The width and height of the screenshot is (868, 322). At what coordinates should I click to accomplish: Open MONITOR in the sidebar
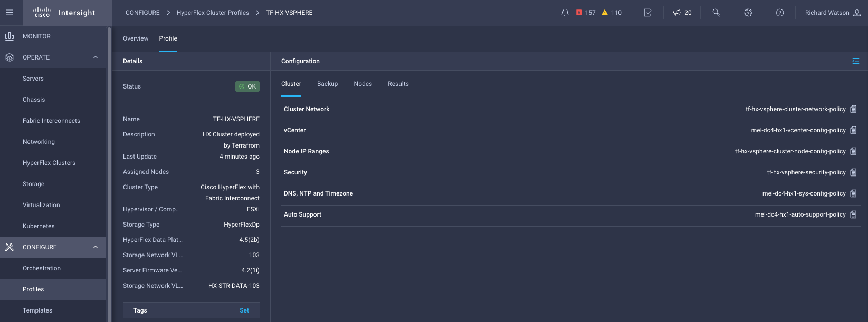[53, 36]
